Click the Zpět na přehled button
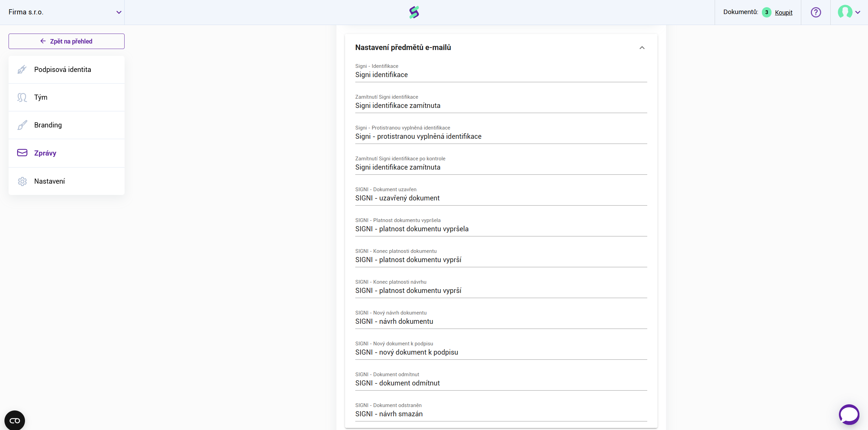Viewport: 868px width, 430px height. [x=66, y=41]
